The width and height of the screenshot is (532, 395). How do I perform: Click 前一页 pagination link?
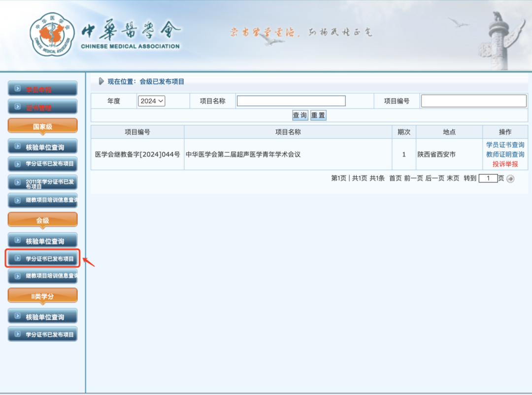(x=413, y=179)
